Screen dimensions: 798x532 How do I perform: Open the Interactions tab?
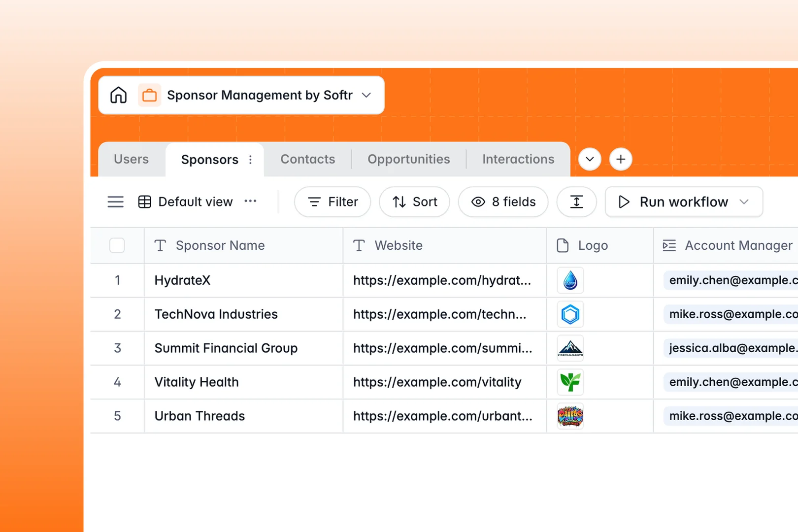tap(518, 159)
